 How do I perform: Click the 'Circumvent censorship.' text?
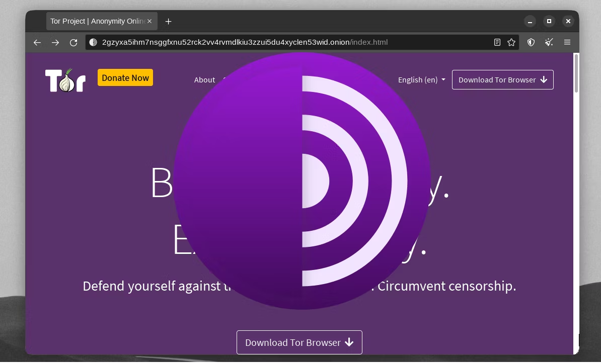[x=446, y=286]
